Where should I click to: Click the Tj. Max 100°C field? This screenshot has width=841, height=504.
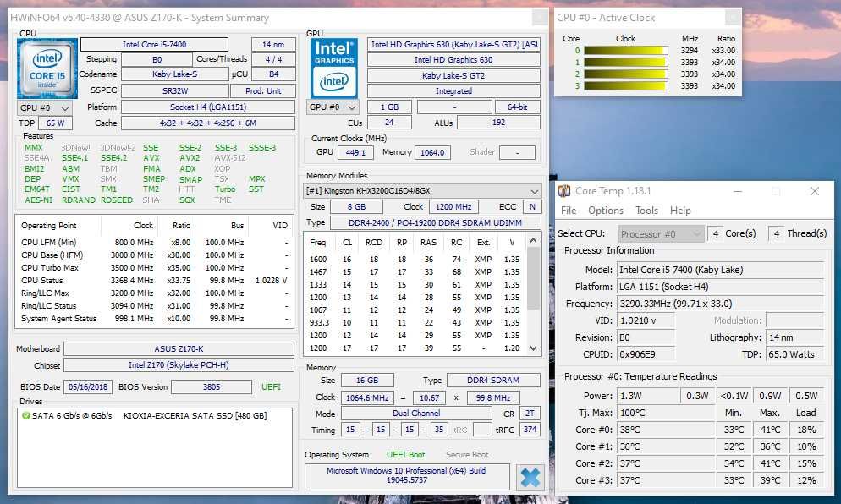[665, 413]
